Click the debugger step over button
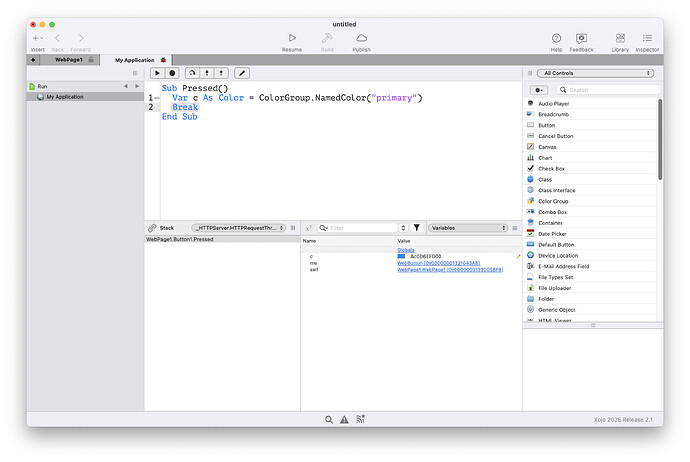690x462 pixels. click(x=190, y=73)
